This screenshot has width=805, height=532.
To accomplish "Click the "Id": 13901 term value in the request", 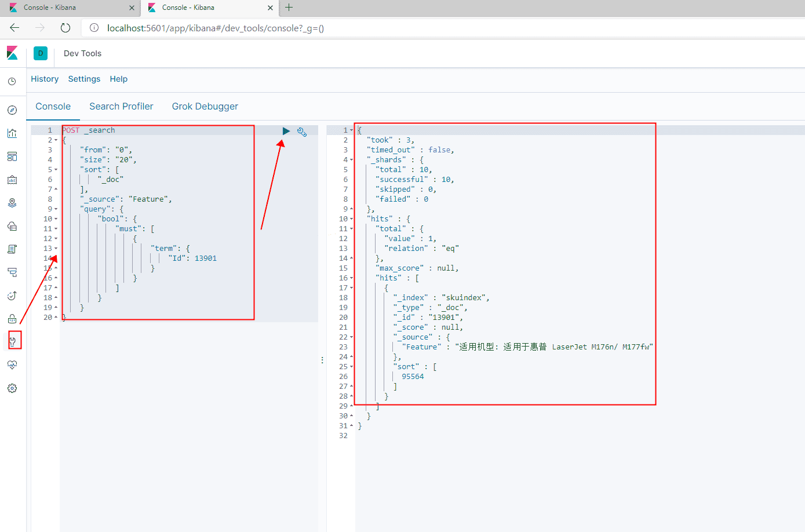I will [192, 258].
